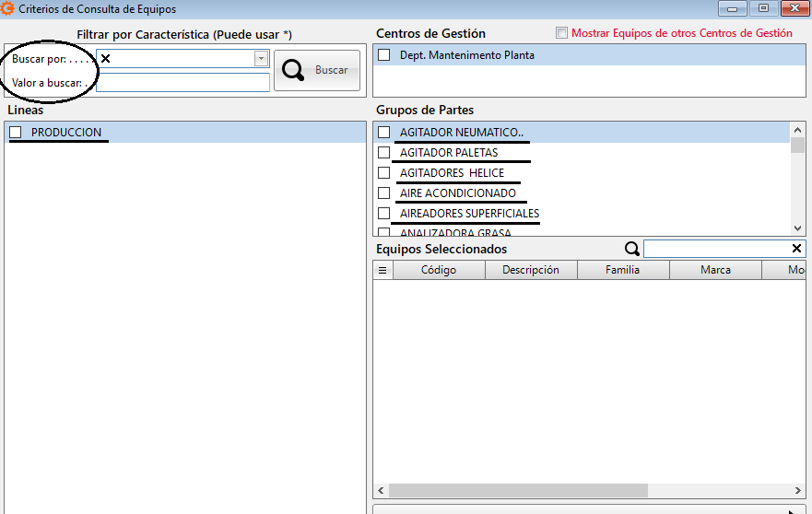Click down arrow of Grupos de Partes scrollbar
Screen dimensions: 812x514
click(x=797, y=228)
